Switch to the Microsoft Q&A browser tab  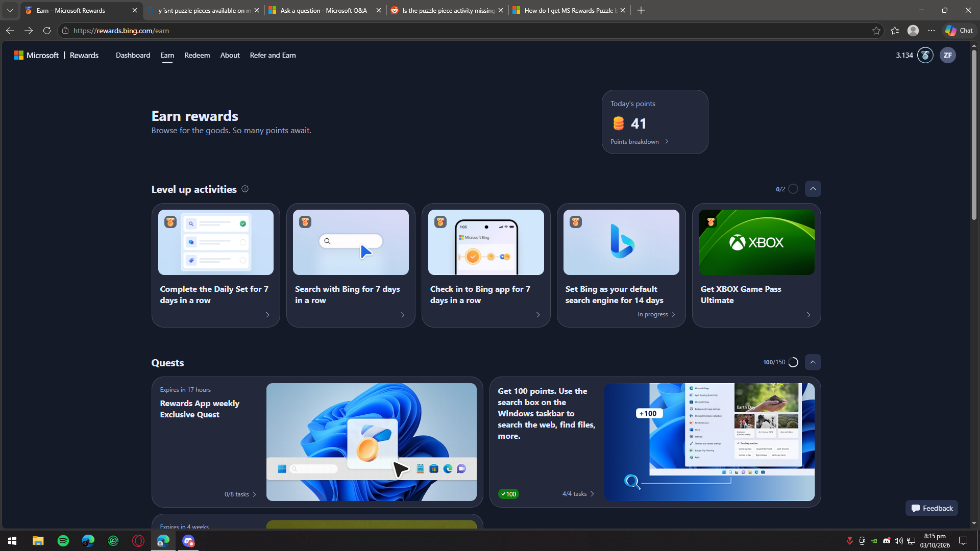coord(325,10)
